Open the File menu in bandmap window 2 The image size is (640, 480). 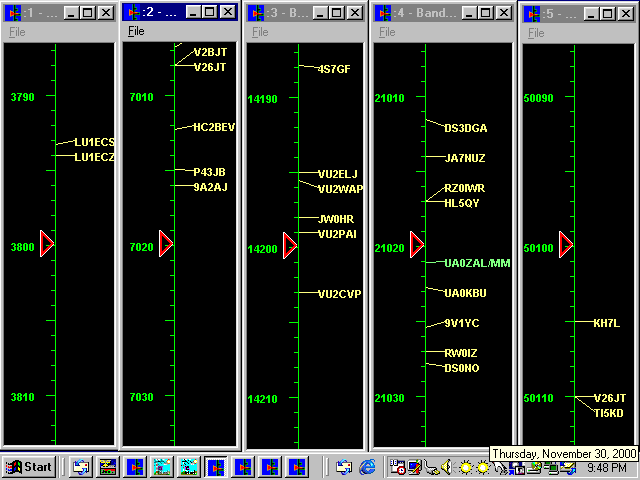pyautogui.click(x=136, y=31)
